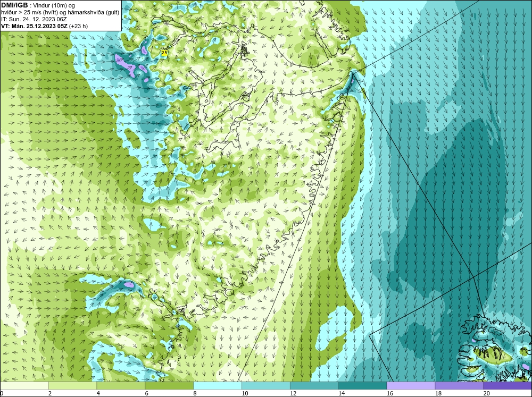Image resolution: width=532 pixels, height=397 pixels.
Task: Click the 'DMI/IGB' title text
Action: point(14,5)
